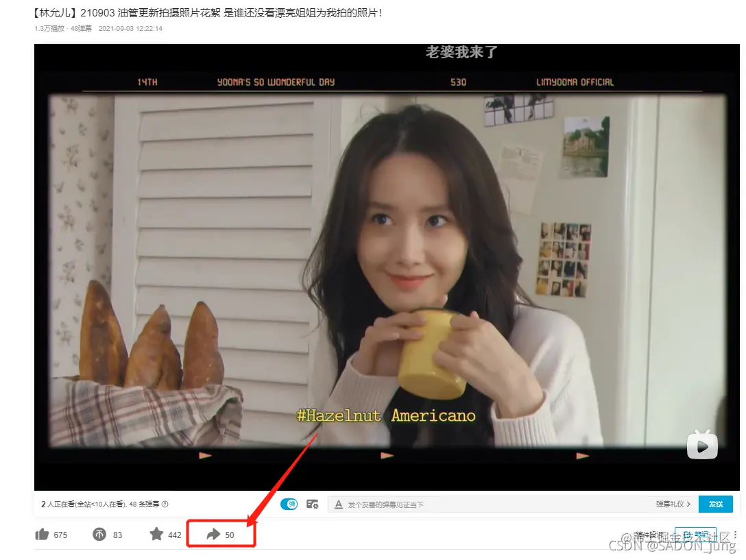The height and width of the screenshot is (560, 746).
Task: Click the like count number 675
Action: [x=60, y=535]
